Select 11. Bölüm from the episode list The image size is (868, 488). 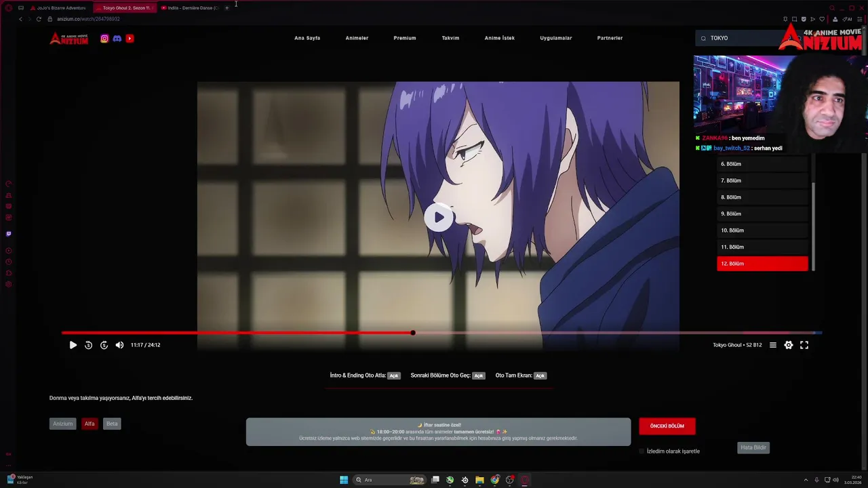[x=762, y=247]
